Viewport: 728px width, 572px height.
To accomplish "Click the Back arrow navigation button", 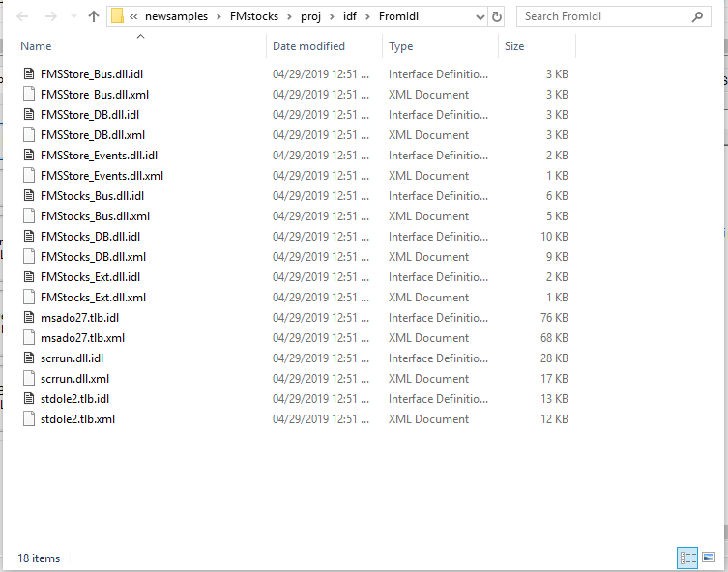I will (x=24, y=16).
